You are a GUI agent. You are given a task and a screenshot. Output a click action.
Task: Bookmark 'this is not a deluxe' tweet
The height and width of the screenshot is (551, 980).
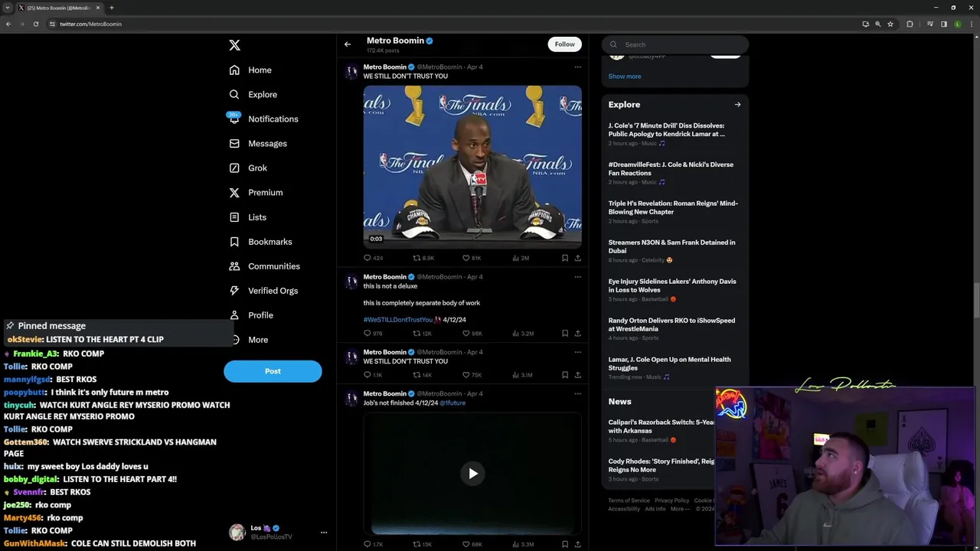pos(565,334)
